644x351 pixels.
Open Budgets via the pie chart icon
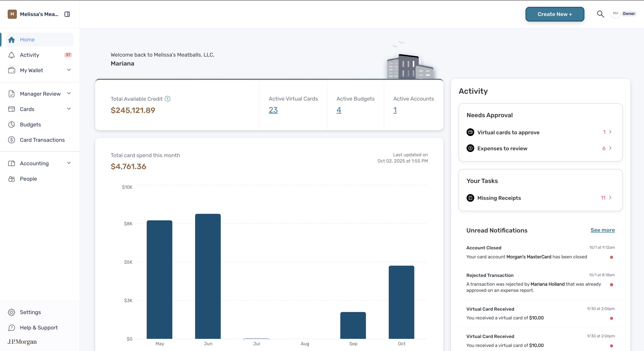tap(12, 124)
